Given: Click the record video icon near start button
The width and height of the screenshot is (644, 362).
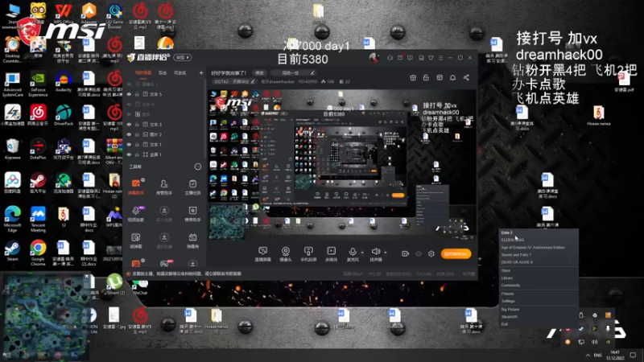Looking at the screenshot, I should tap(405, 253).
